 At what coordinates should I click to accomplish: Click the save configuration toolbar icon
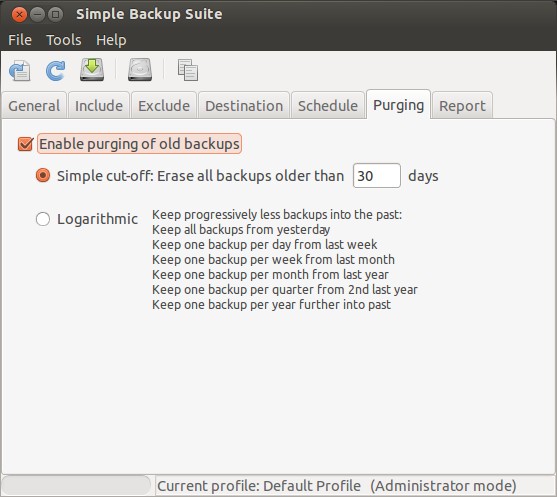tap(20, 70)
